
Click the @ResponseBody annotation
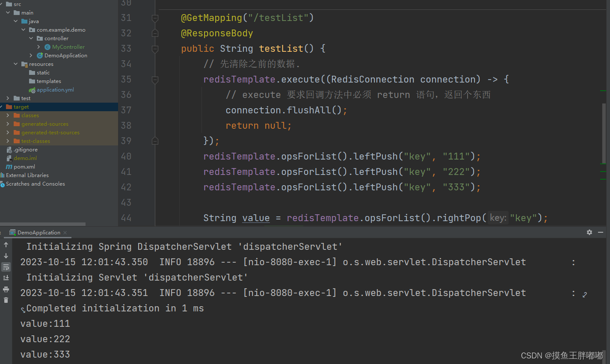pyautogui.click(x=217, y=33)
